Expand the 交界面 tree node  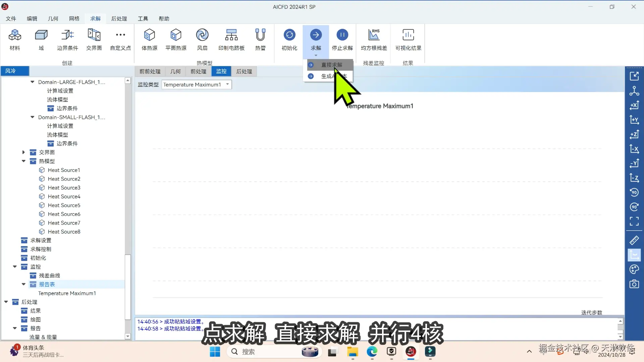point(23,152)
